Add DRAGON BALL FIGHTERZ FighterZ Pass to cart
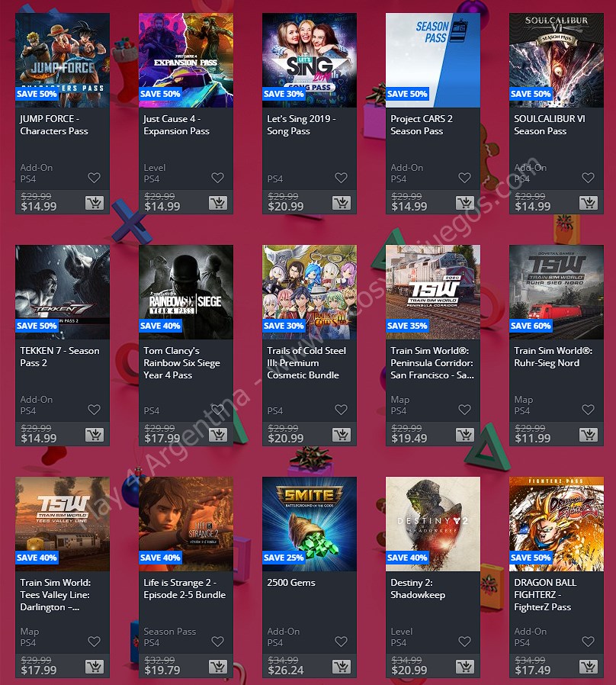Screen dimensions: 616x685 tap(589, 667)
